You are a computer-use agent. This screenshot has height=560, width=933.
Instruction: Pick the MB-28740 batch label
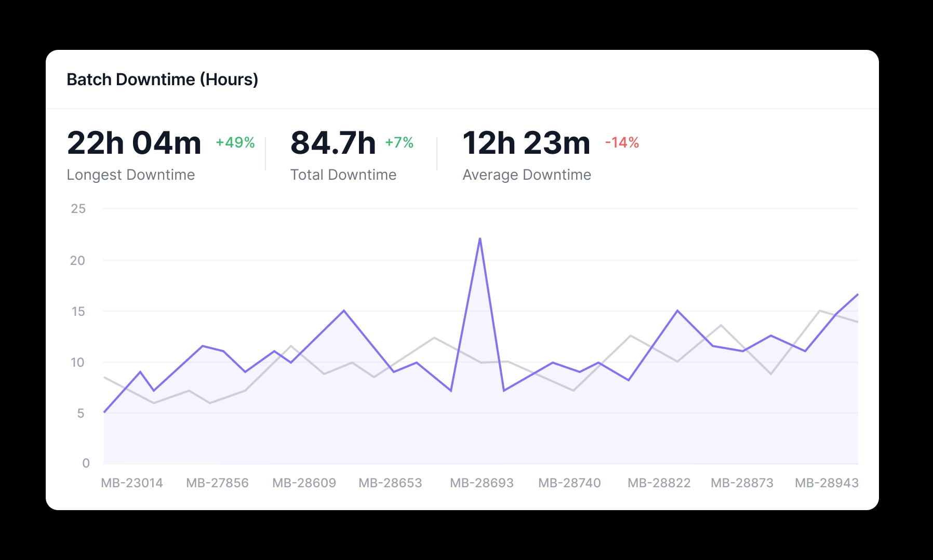569,483
